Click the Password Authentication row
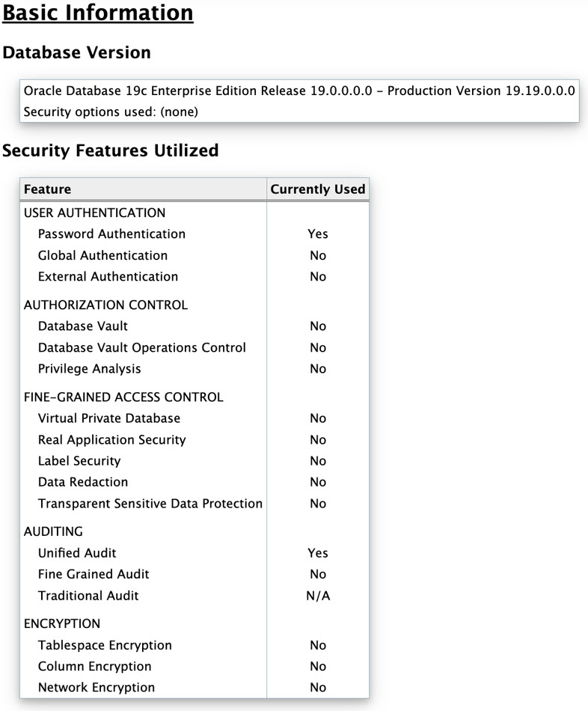The height and width of the screenshot is (711, 588). 195,234
